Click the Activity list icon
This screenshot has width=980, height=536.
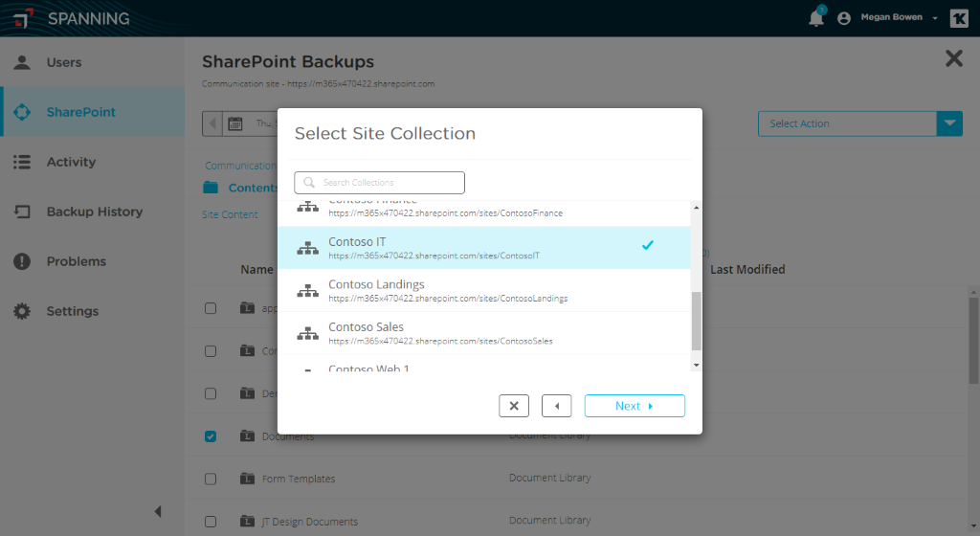coord(22,162)
